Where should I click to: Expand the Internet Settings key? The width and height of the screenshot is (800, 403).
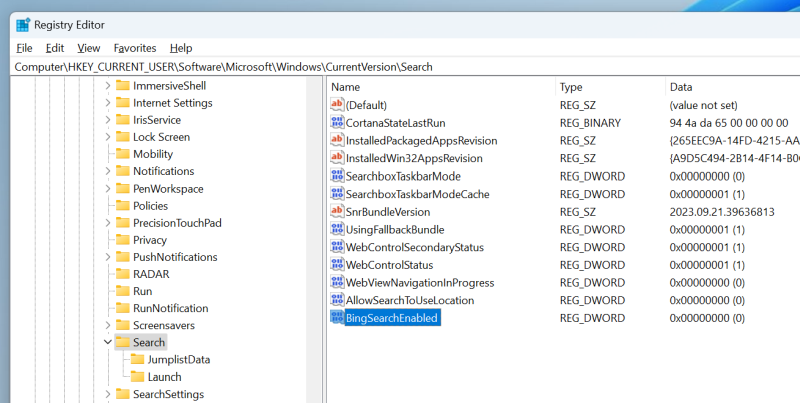pyautogui.click(x=107, y=103)
